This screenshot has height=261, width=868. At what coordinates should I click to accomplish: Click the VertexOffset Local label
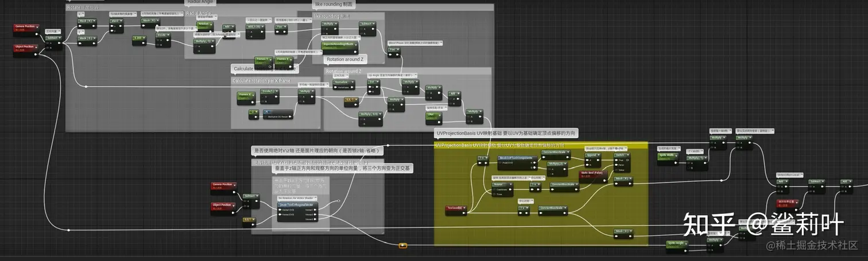point(789,175)
